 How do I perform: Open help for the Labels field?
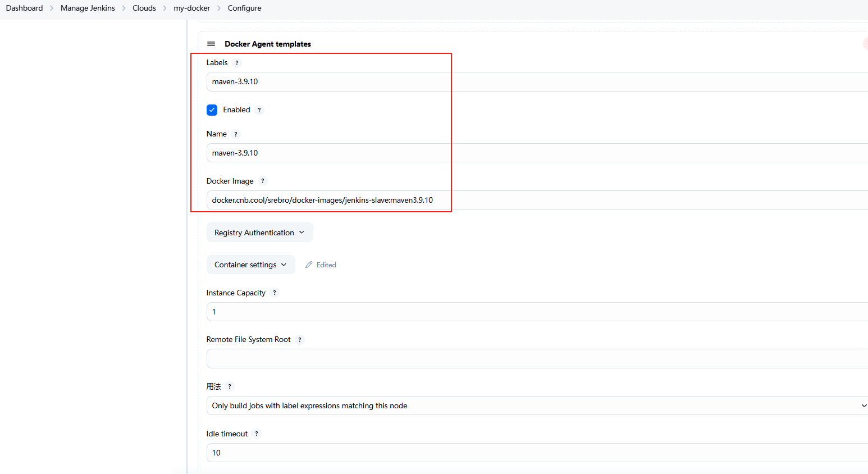237,63
